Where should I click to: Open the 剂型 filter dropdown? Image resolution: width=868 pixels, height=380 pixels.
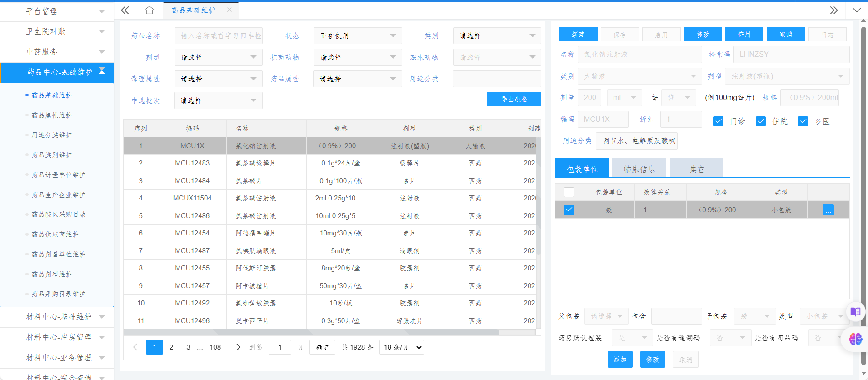click(x=218, y=57)
